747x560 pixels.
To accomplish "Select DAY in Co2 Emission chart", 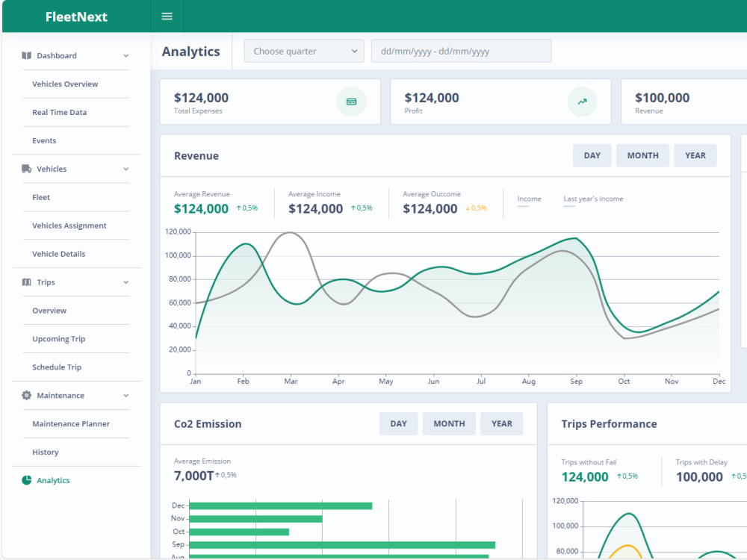I will [398, 423].
